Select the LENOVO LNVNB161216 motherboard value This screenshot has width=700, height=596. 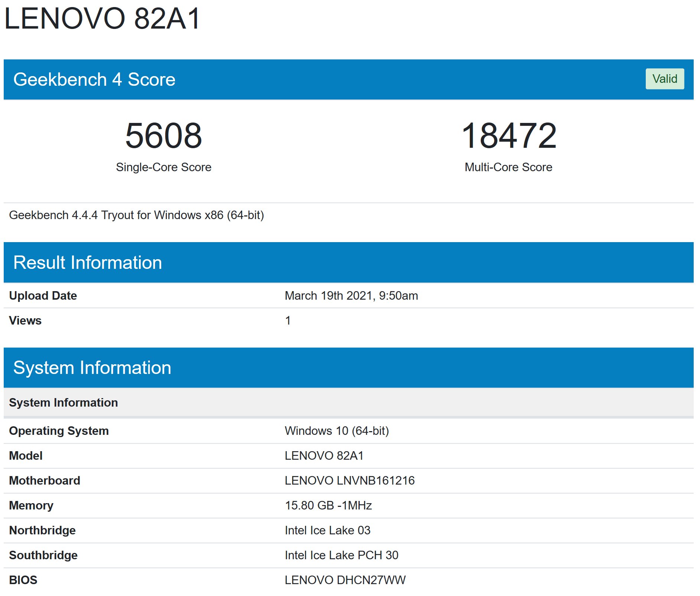click(x=349, y=481)
